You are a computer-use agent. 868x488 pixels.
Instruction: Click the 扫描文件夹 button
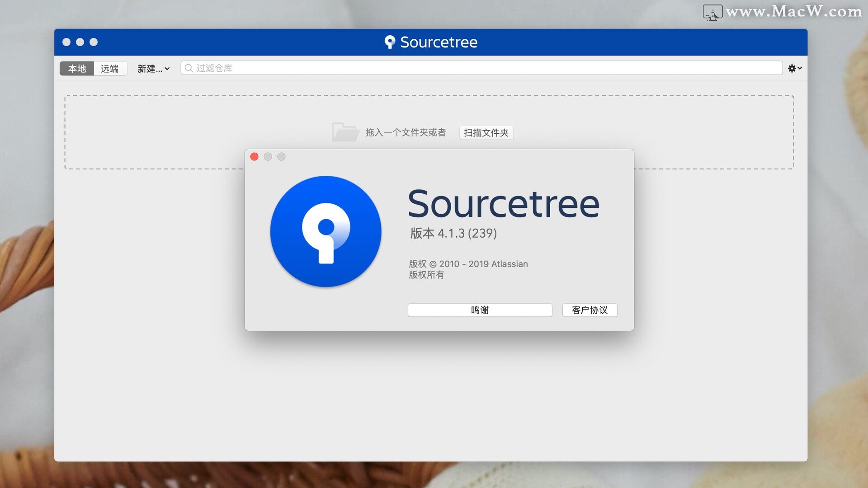click(x=486, y=133)
